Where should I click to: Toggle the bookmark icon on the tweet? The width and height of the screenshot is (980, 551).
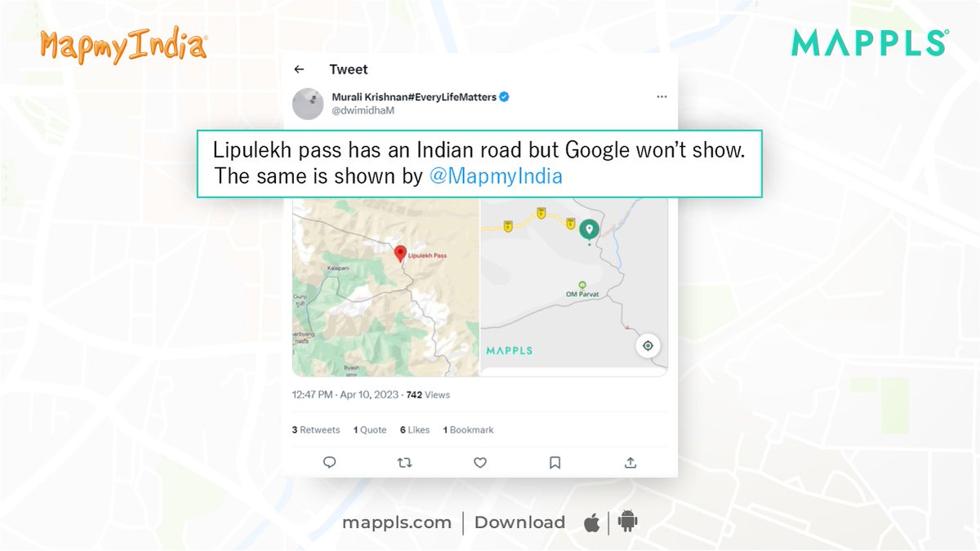pyautogui.click(x=555, y=462)
